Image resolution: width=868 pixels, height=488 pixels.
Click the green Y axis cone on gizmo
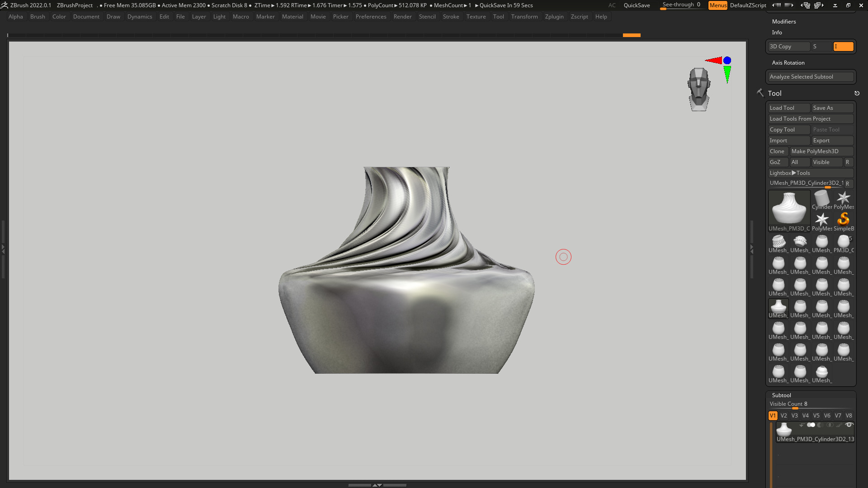[727, 74]
